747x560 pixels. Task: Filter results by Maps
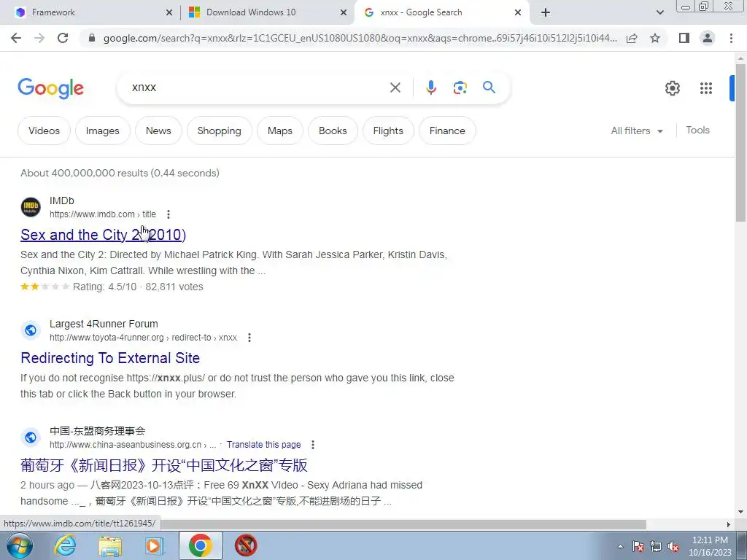(279, 131)
